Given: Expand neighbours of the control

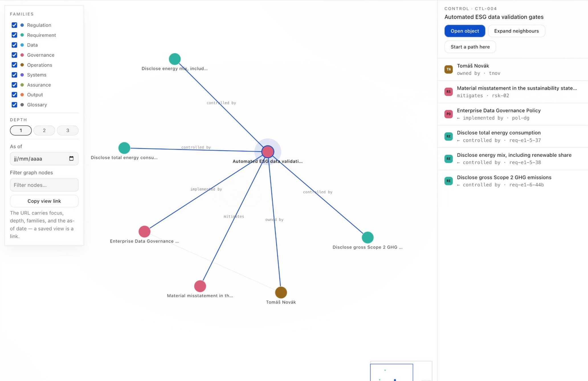Looking at the screenshot, I should [516, 31].
